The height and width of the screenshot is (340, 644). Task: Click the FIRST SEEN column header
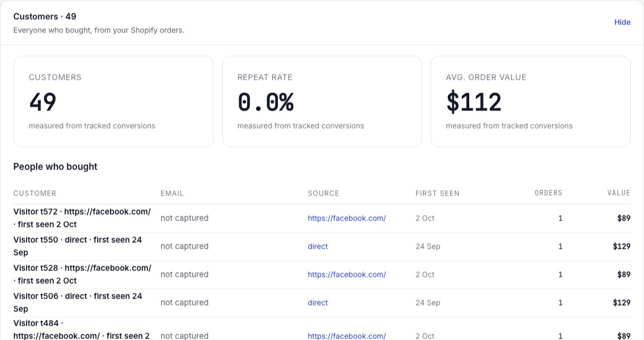[x=437, y=193]
